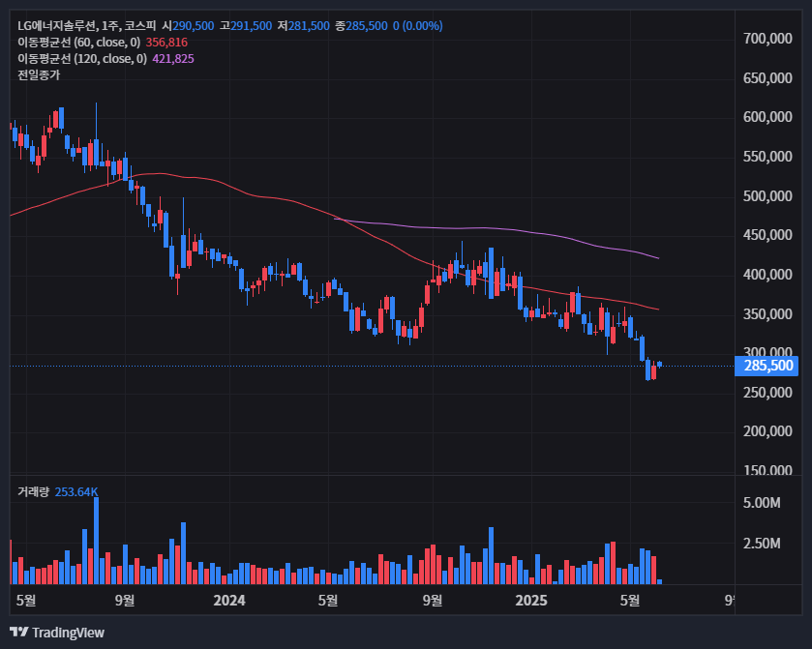This screenshot has width=812, height=649.
Task: Click the 450,000 price axis label
Action: pyautogui.click(x=767, y=235)
